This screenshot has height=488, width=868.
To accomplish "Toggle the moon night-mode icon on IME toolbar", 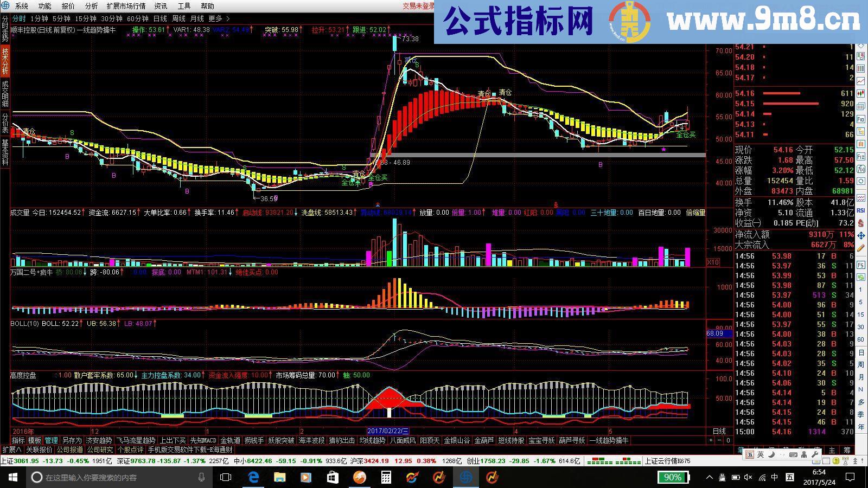I will point(771,454).
